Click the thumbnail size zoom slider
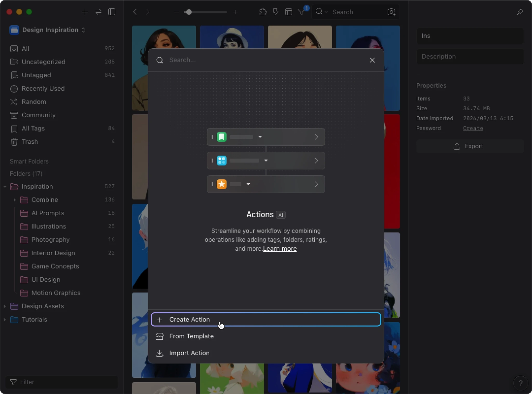The width and height of the screenshot is (532, 394). 189,12
